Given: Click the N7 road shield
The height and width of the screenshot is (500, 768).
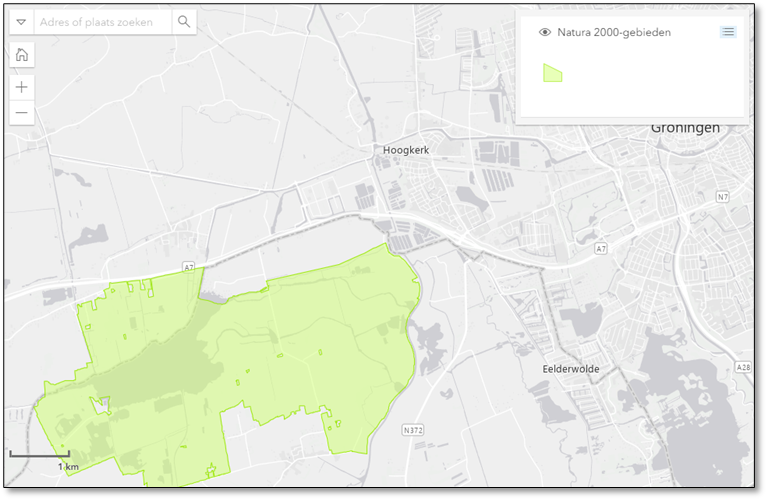Looking at the screenshot, I should point(723,197).
